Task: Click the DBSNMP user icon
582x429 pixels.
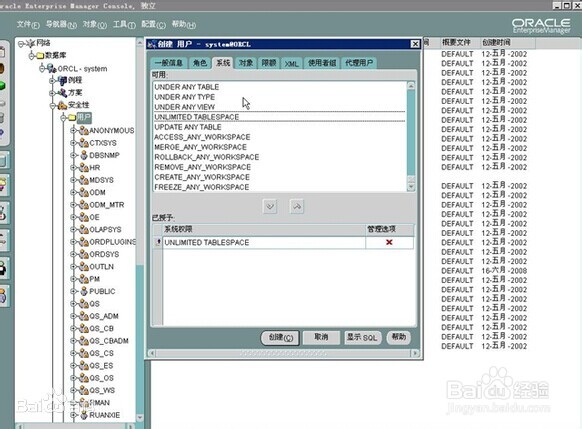Action: click(x=84, y=155)
